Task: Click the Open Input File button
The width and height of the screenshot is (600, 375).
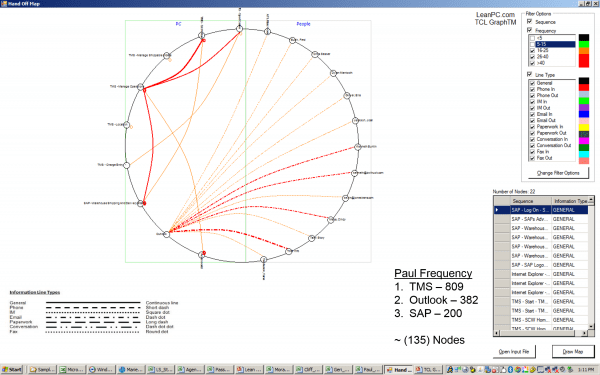Action: [x=514, y=351]
